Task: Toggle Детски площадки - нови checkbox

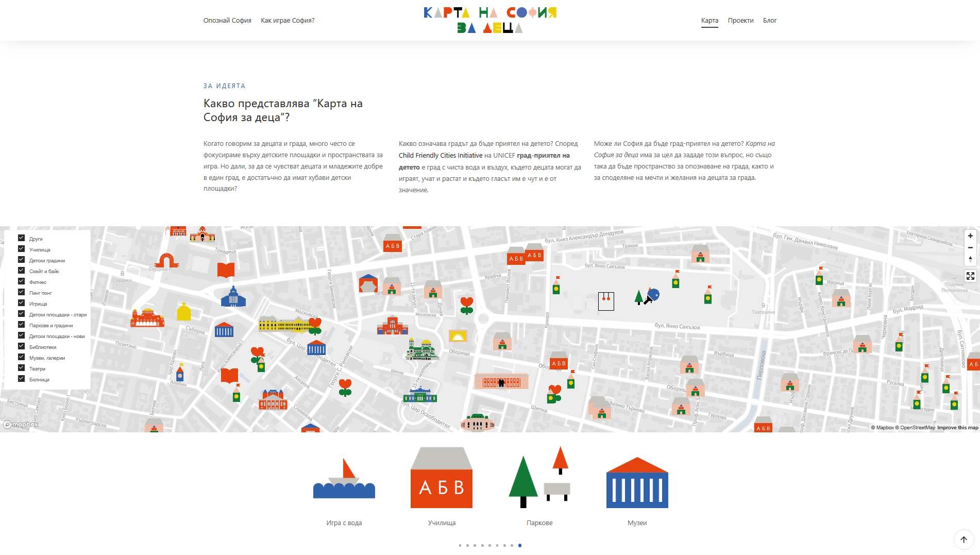Action: point(21,335)
